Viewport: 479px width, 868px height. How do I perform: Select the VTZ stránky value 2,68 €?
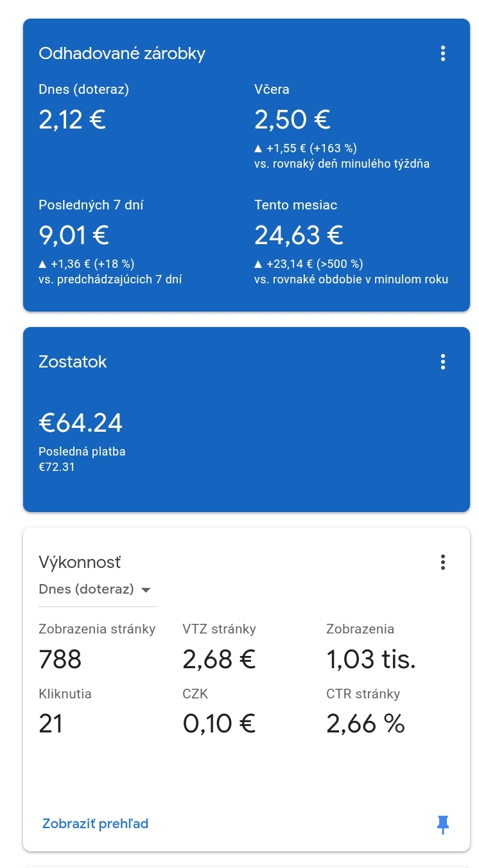(x=219, y=659)
